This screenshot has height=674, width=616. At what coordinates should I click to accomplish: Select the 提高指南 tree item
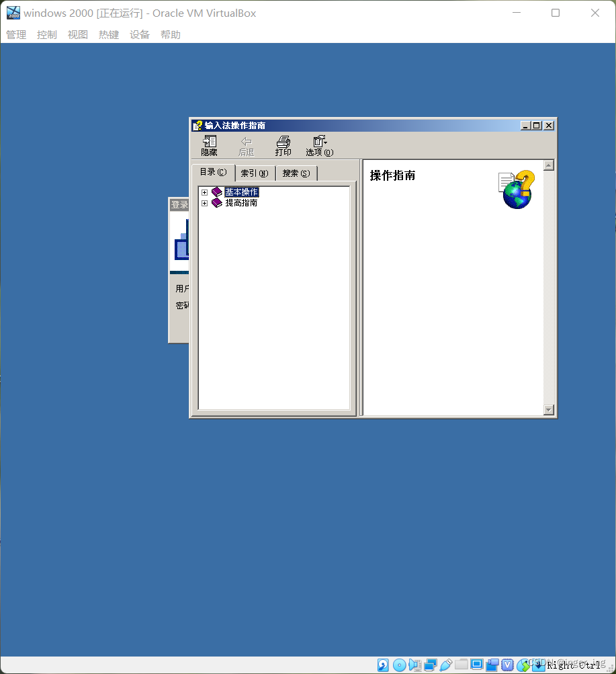tap(241, 203)
